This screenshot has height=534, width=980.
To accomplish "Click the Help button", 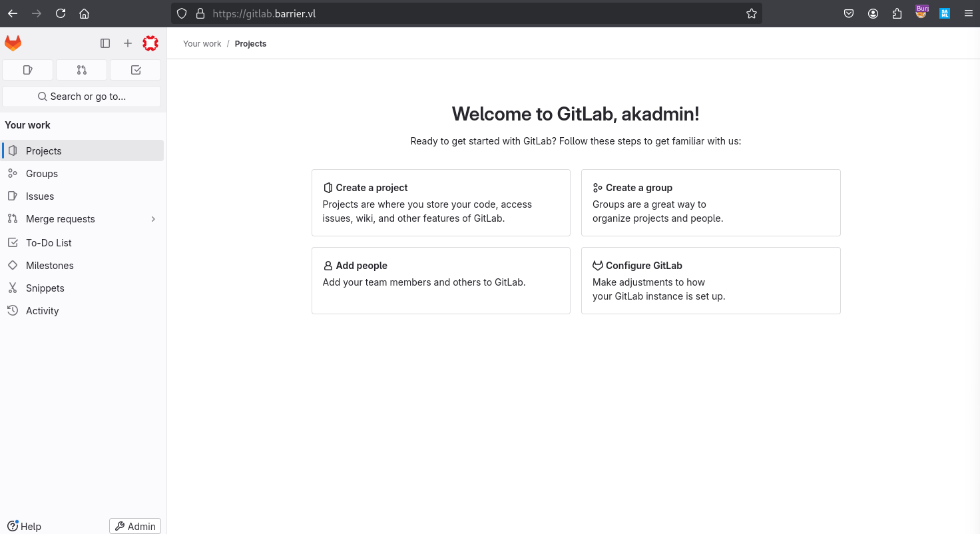I will 24,526.
